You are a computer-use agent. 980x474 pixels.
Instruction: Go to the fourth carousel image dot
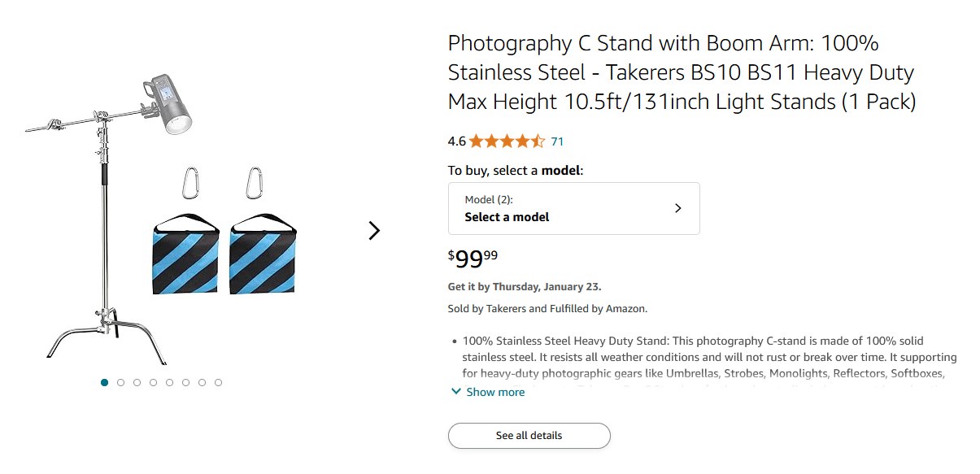click(x=154, y=382)
